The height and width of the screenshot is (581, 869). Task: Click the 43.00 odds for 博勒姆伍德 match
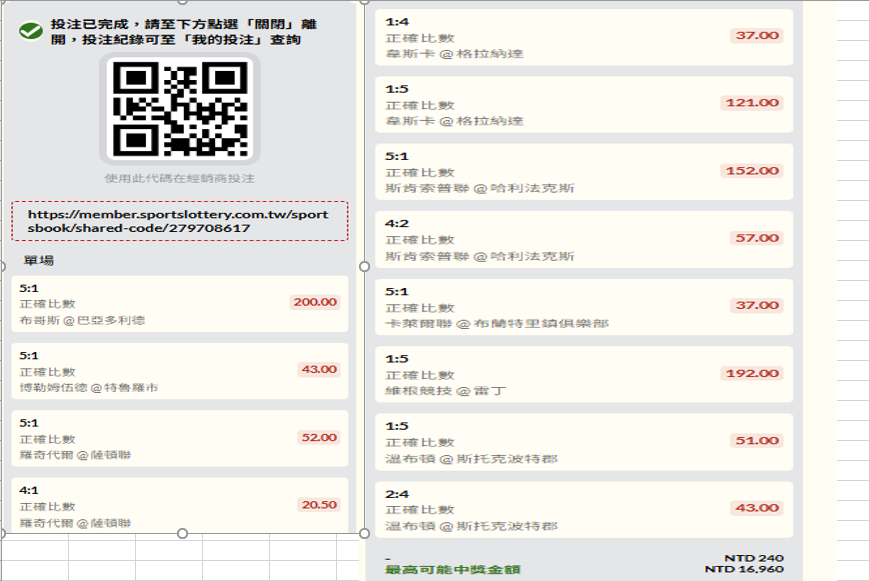pyautogui.click(x=319, y=369)
